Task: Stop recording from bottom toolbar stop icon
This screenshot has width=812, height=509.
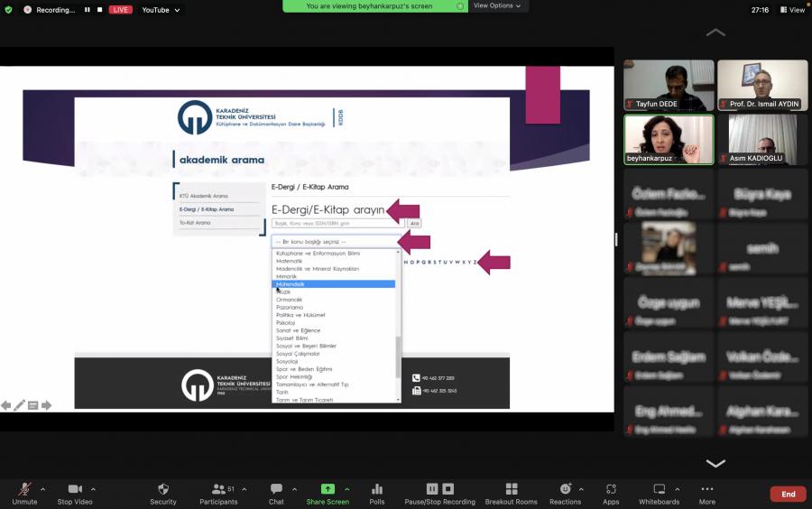Action: tap(448, 489)
